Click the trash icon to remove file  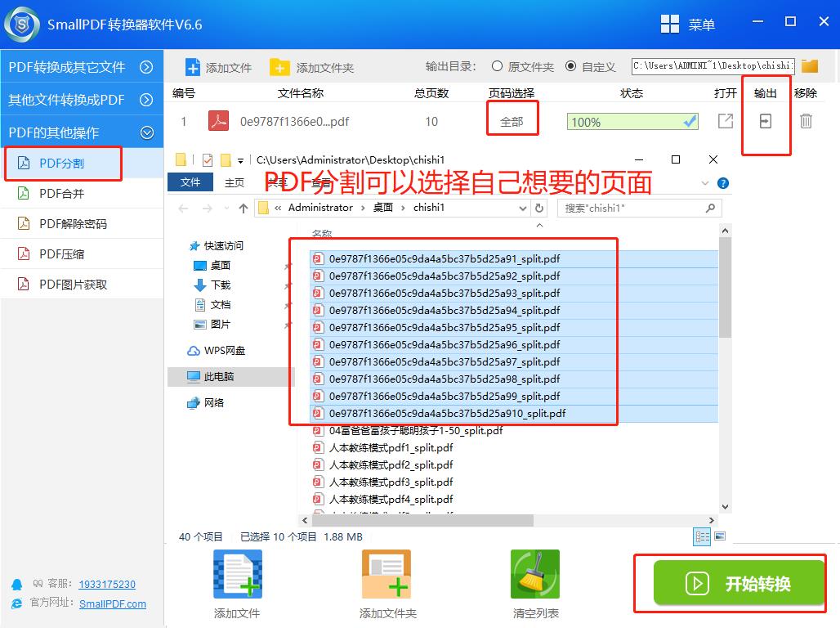click(806, 121)
